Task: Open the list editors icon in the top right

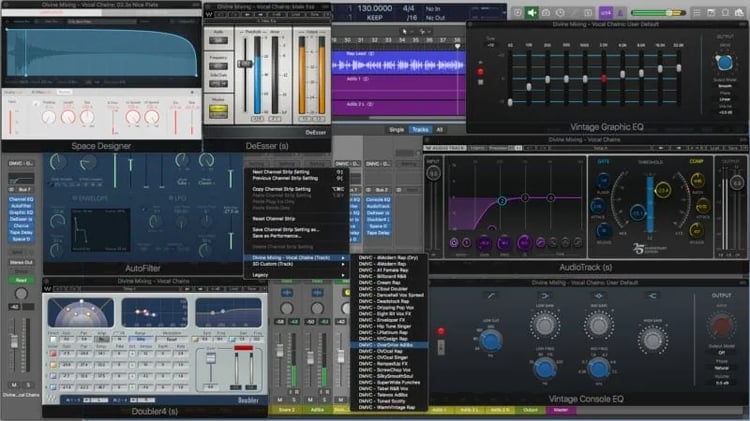Action: [697, 13]
